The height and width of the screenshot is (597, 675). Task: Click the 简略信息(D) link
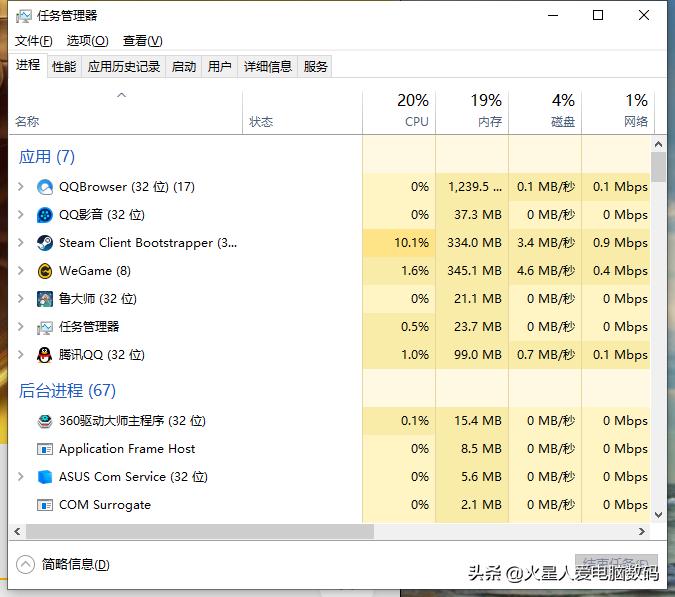(x=75, y=564)
